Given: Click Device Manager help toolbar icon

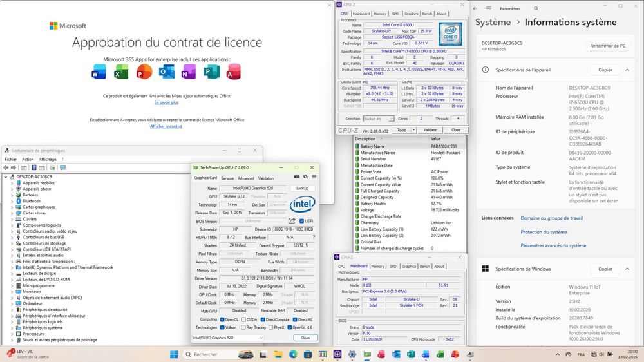Looking at the screenshot, I should [33, 167].
